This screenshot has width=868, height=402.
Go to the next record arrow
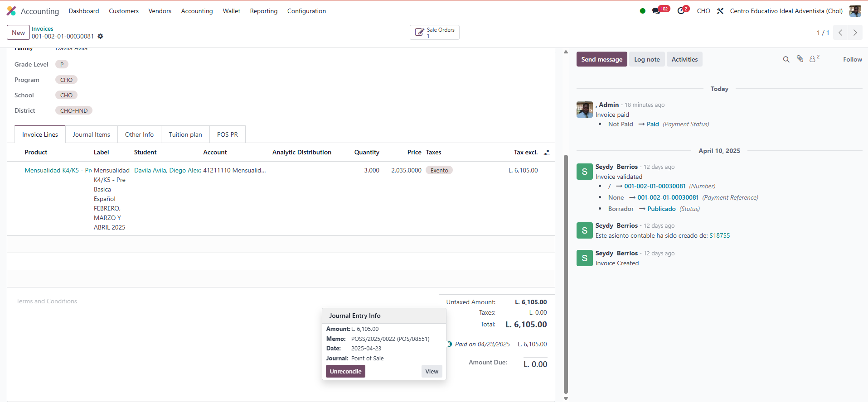[855, 33]
